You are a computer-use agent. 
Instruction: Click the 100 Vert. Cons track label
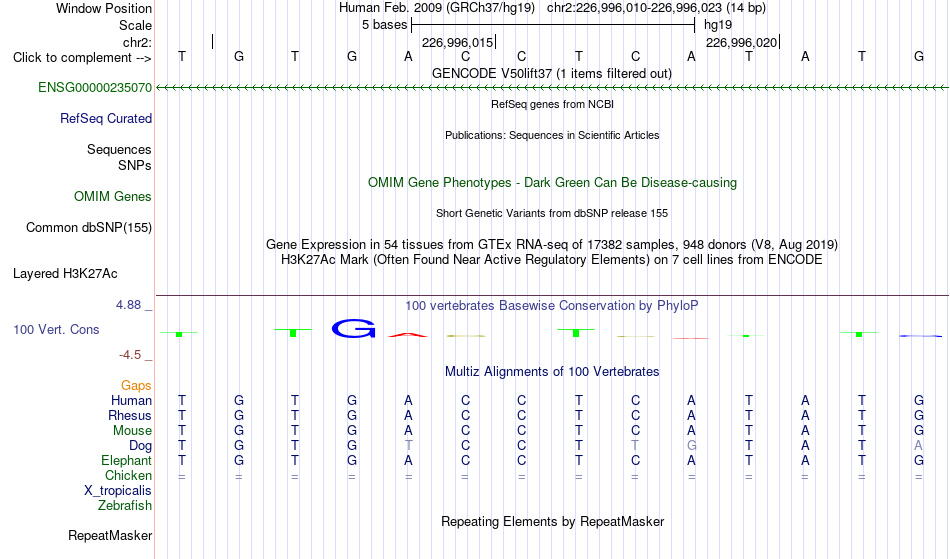point(56,330)
